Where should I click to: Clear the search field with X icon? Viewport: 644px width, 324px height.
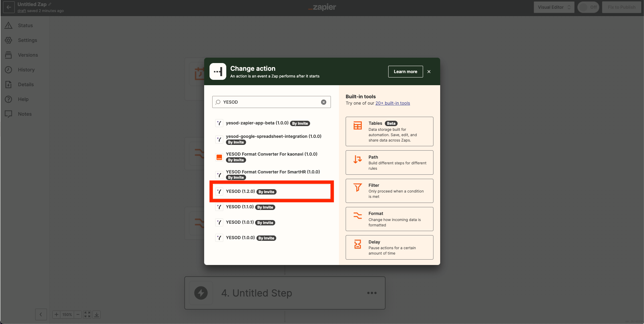coord(324,102)
